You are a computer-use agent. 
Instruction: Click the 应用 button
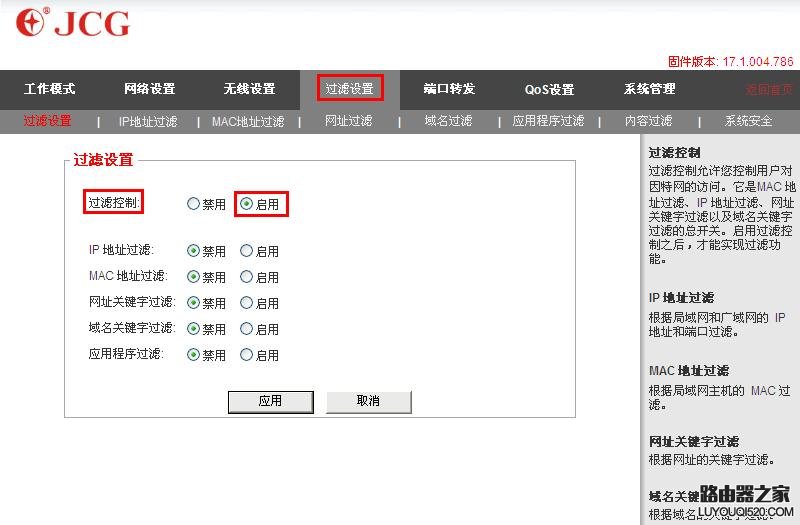[270, 402]
